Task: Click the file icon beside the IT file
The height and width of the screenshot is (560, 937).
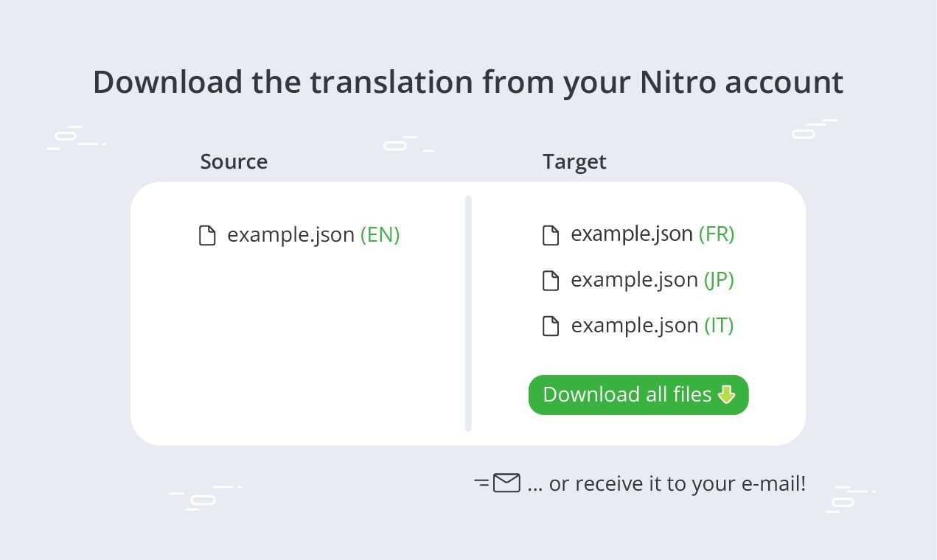Action: (x=551, y=326)
